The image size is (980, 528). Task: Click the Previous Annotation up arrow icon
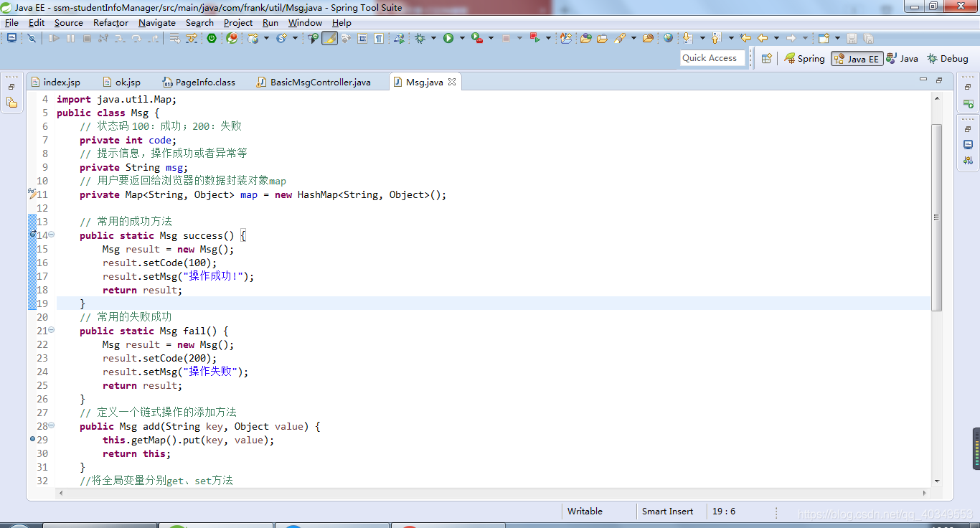coord(715,38)
